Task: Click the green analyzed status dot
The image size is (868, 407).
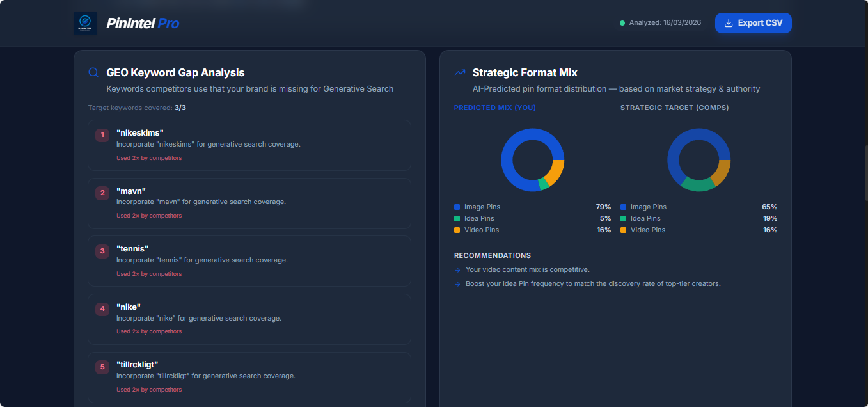Action: point(622,23)
